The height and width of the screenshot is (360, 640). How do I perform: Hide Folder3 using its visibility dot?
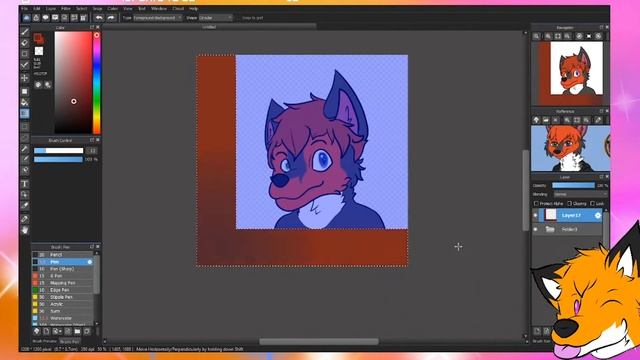click(x=536, y=229)
